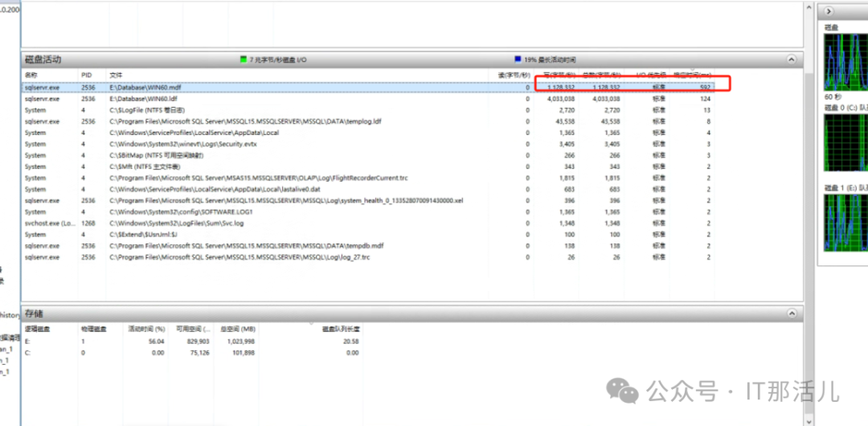Select the C:\$BitMap file row
Image resolution: width=868 pixels, height=426 pixels.
[x=369, y=155]
